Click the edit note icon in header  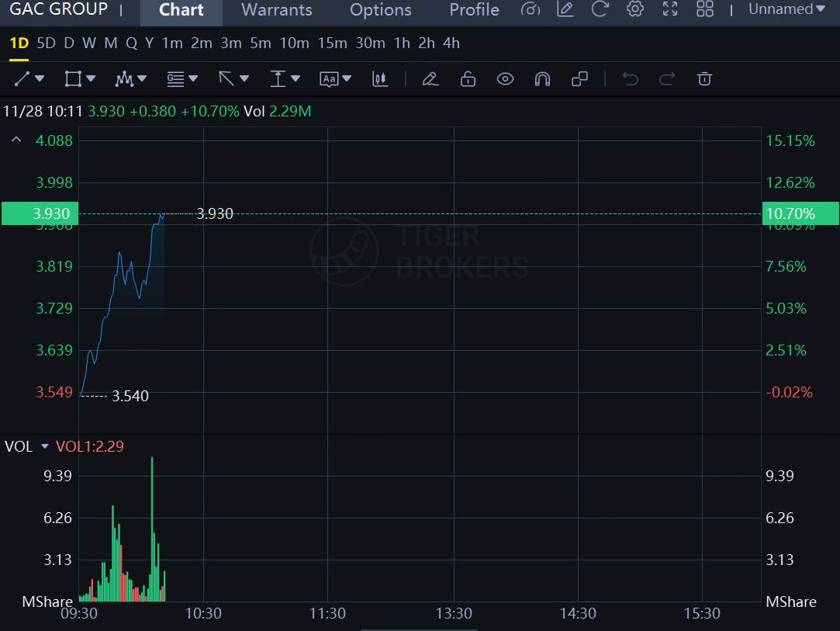tap(565, 9)
